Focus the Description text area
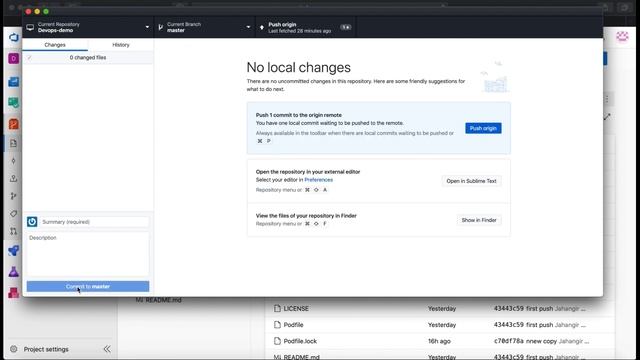This screenshot has height=360, width=640. pos(88,254)
